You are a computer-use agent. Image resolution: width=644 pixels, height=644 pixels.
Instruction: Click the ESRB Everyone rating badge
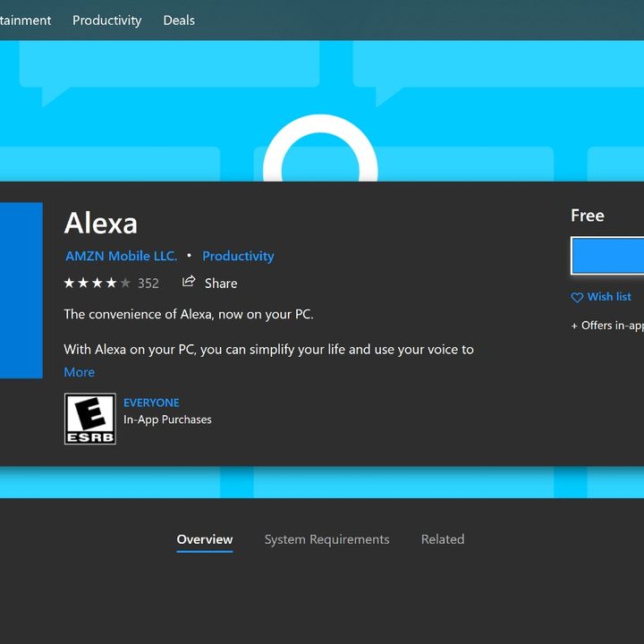(90, 419)
